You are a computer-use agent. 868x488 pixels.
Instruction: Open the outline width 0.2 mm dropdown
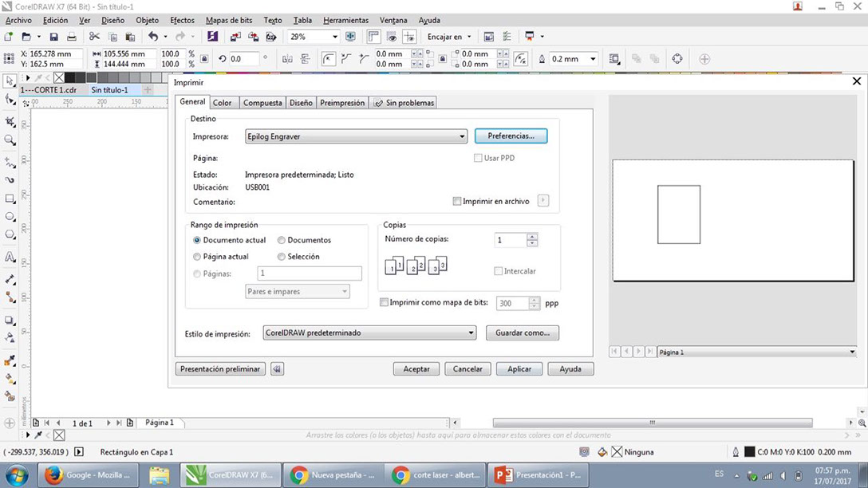point(593,59)
